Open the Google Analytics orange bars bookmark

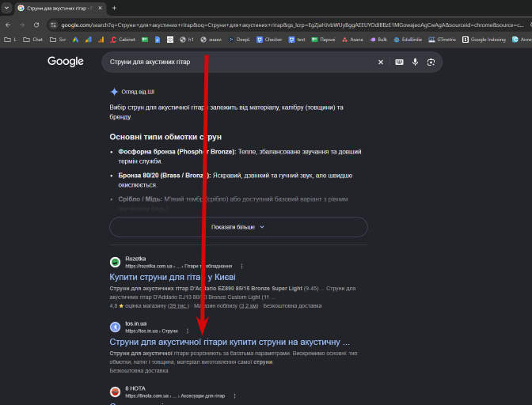(x=101, y=40)
